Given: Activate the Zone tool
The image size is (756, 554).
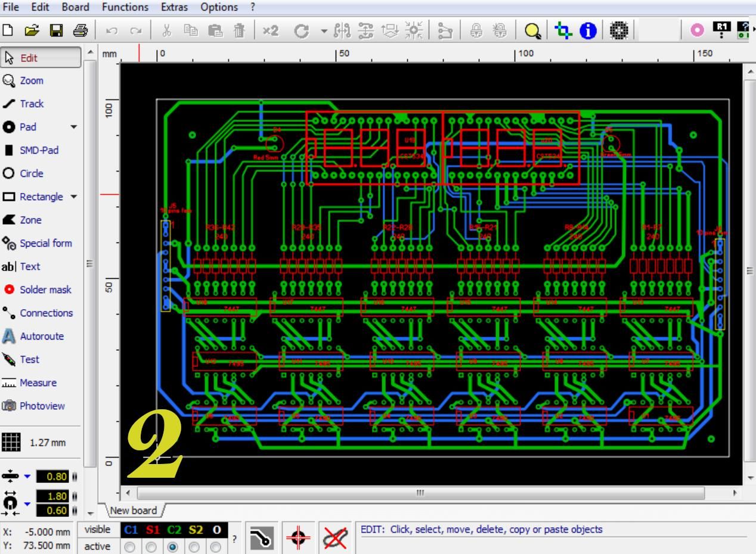Looking at the screenshot, I should coord(30,220).
